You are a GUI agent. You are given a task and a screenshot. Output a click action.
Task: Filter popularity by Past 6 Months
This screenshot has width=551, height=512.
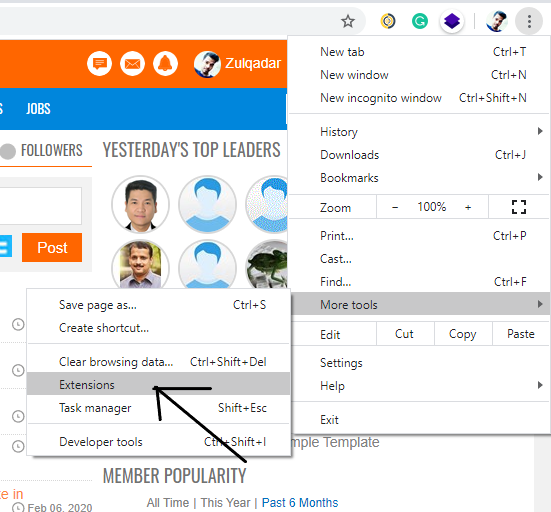300,503
